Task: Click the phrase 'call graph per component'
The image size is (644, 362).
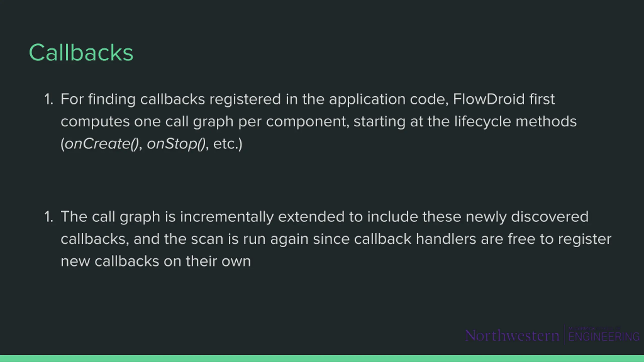Action: 257,122
